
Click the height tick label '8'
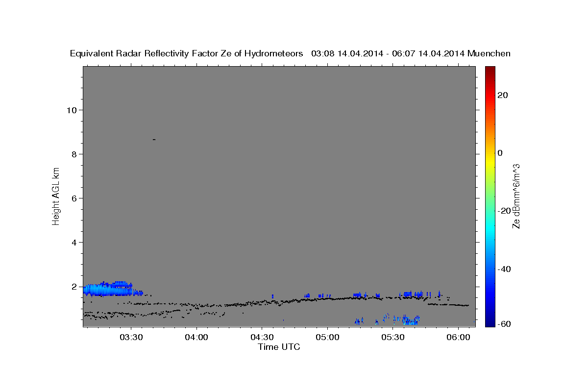[74, 154]
